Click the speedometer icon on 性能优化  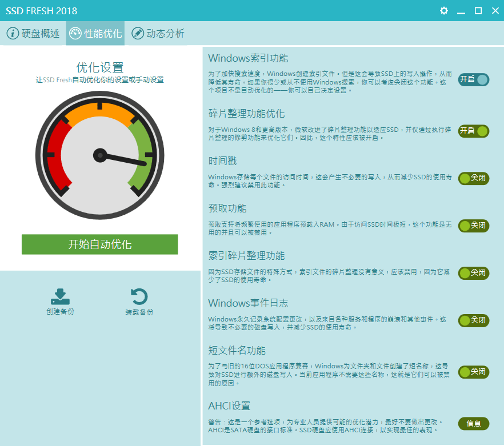pos(75,33)
